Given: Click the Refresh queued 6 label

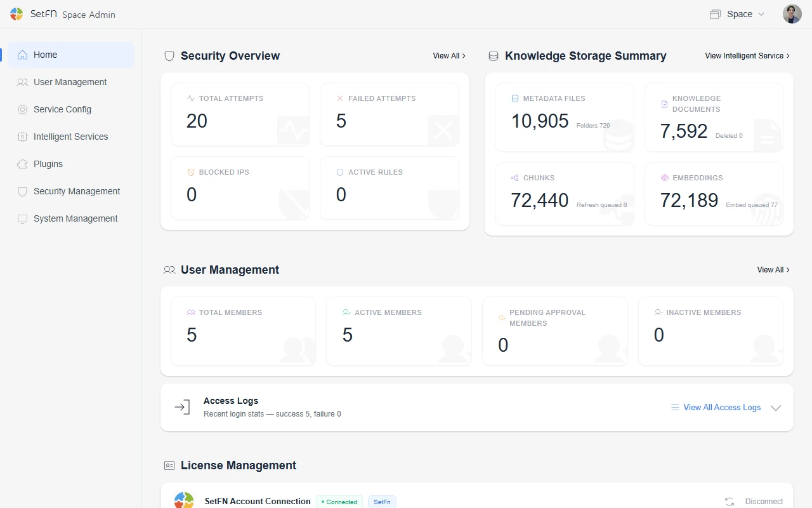Looking at the screenshot, I should click(x=601, y=205).
